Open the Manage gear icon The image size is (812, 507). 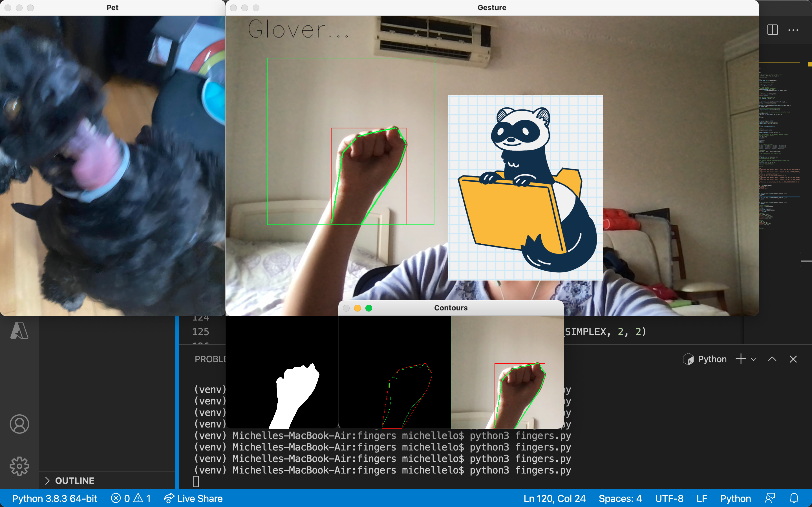click(19, 466)
